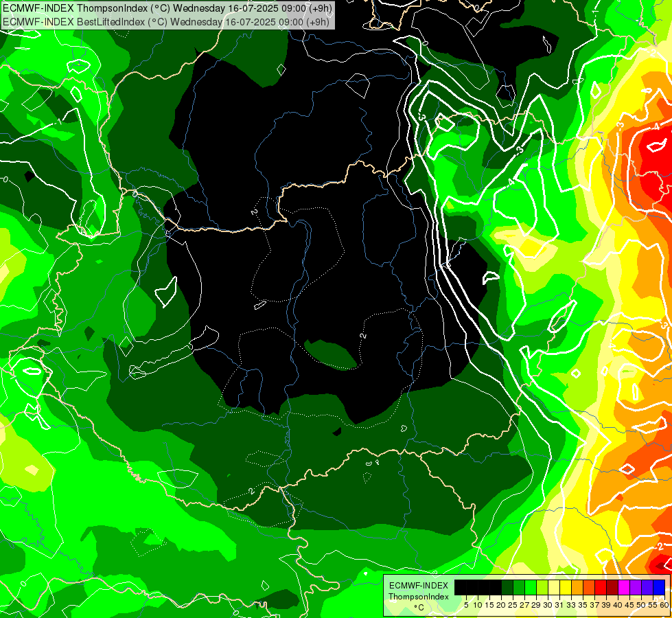Click the indigo 50–55 legend swatch
The image size is (672, 618).
647,587
